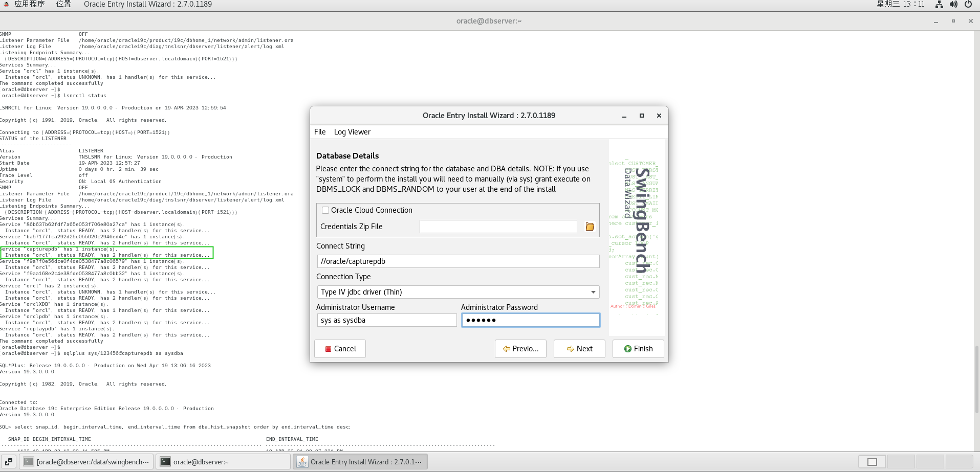The height and width of the screenshot is (472, 980).
Task: Enable the Oracle Cloud Connection checkbox
Action: 325,210
